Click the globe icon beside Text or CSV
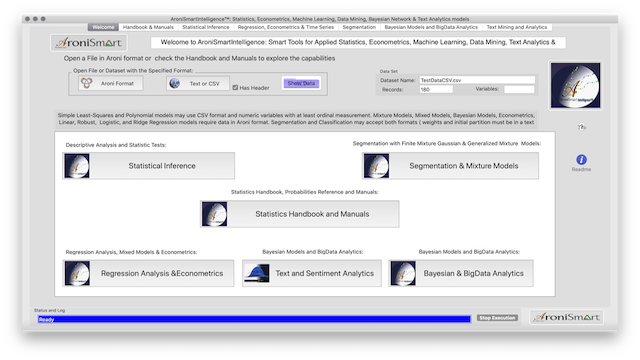Screen dimensions: 640x360 tap(175, 83)
